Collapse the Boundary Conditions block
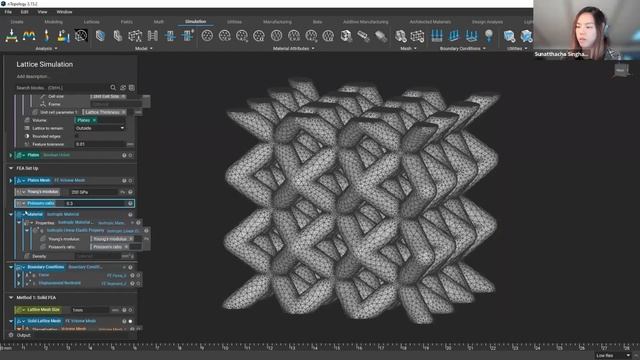The image size is (640, 360). pyautogui.click(x=11, y=267)
